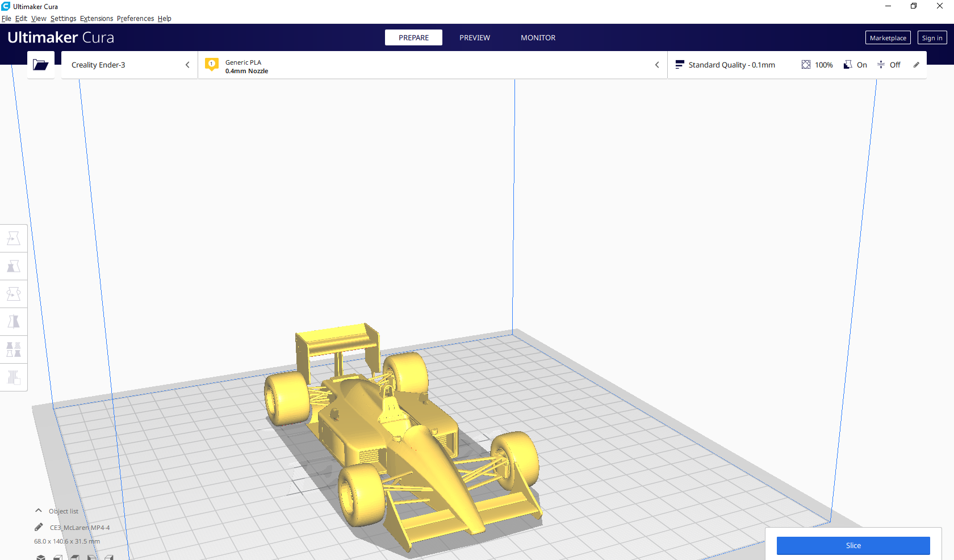Click the support On status
The width and height of the screenshot is (954, 560).
tap(862, 65)
